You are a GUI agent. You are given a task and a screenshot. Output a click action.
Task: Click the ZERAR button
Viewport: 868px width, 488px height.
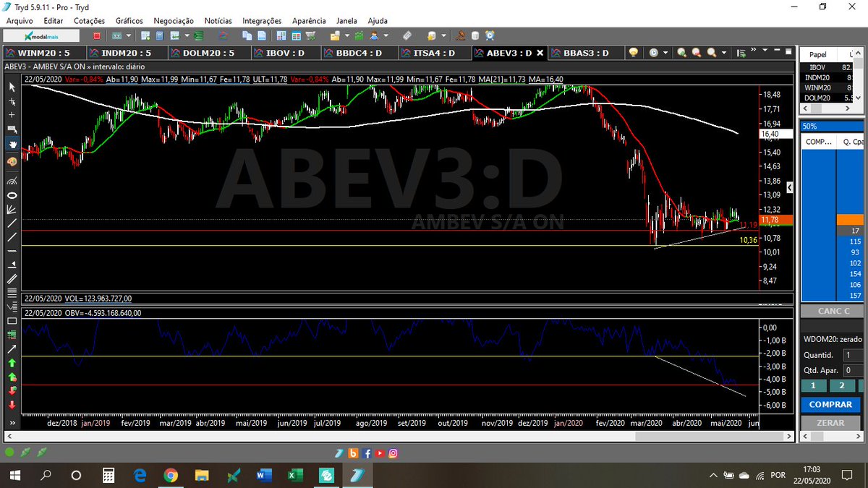830,423
